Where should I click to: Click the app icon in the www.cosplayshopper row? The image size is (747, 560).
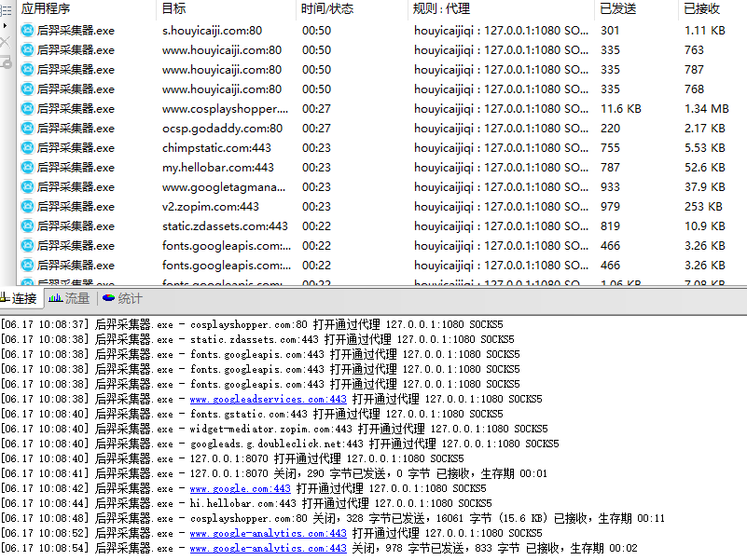pos(28,109)
